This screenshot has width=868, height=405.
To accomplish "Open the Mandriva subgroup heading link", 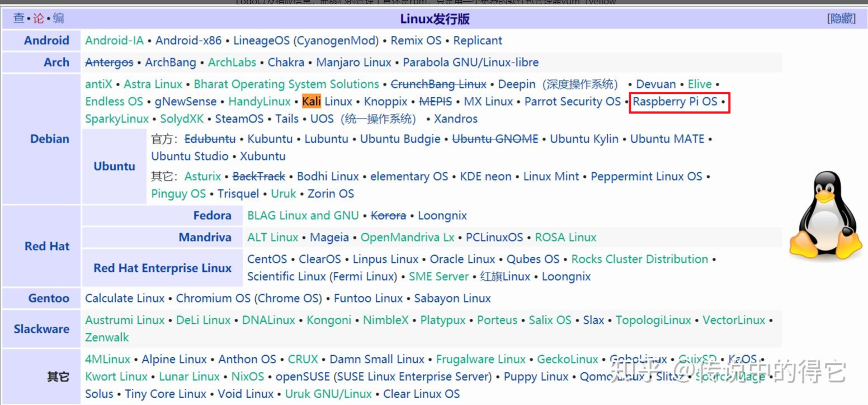I will (205, 237).
